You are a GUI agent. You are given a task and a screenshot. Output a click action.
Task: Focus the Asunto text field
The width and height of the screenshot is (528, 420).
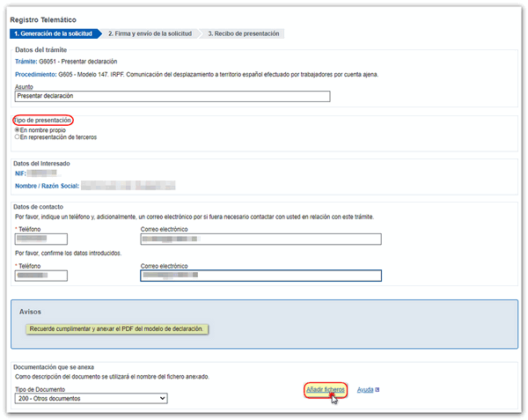[x=172, y=96]
